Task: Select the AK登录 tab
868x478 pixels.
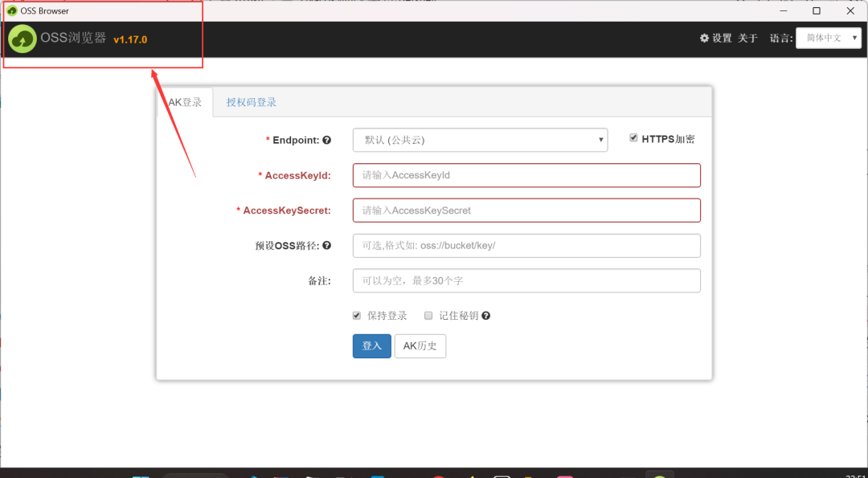Action: tap(185, 102)
